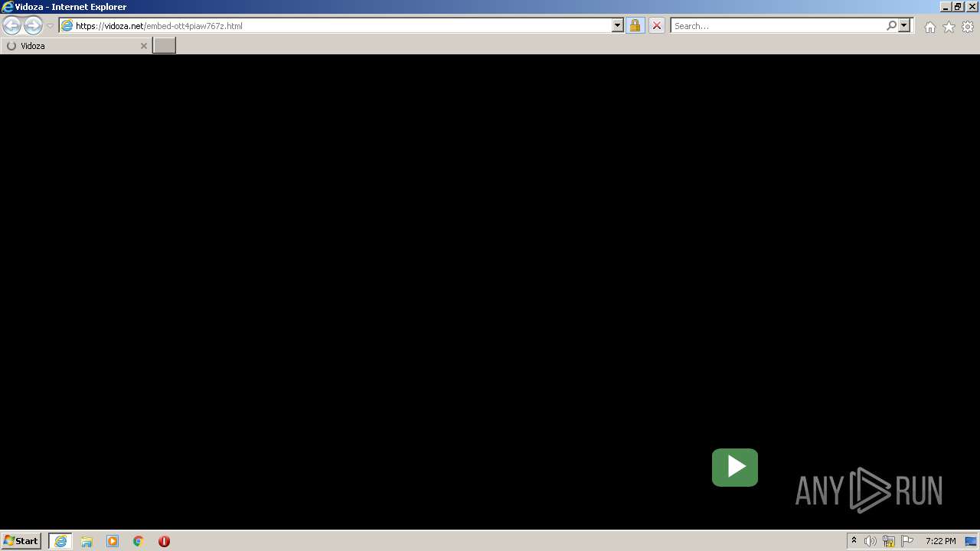The width and height of the screenshot is (980, 551).
Task: Minimize the Internet Explorer window
Action: 946,7
